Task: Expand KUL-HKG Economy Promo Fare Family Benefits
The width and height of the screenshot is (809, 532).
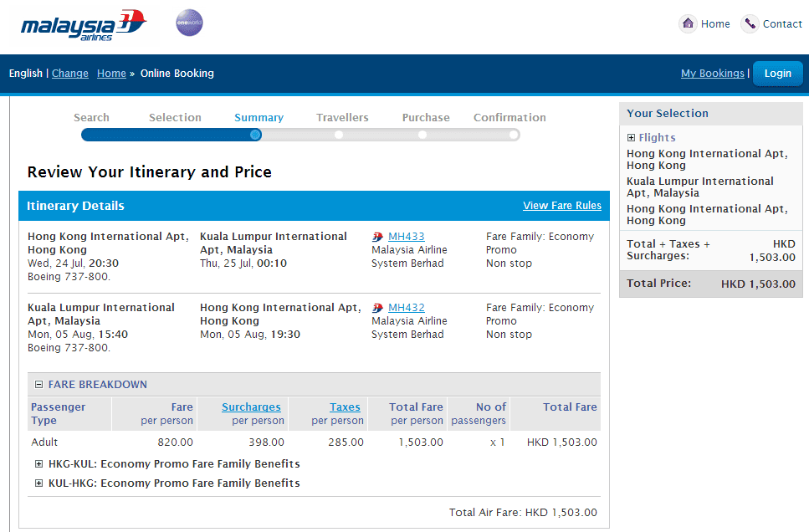Action: 38,483
